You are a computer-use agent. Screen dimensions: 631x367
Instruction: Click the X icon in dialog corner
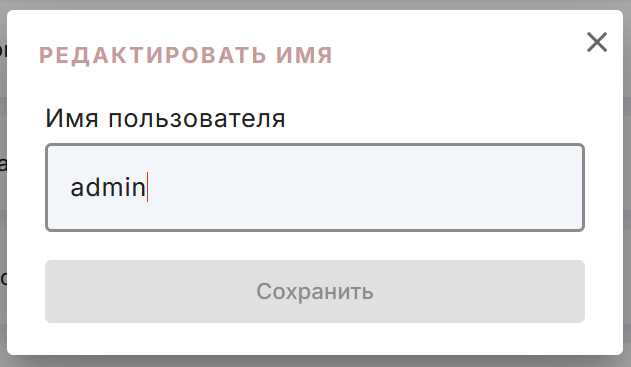click(x=596, y=42)
